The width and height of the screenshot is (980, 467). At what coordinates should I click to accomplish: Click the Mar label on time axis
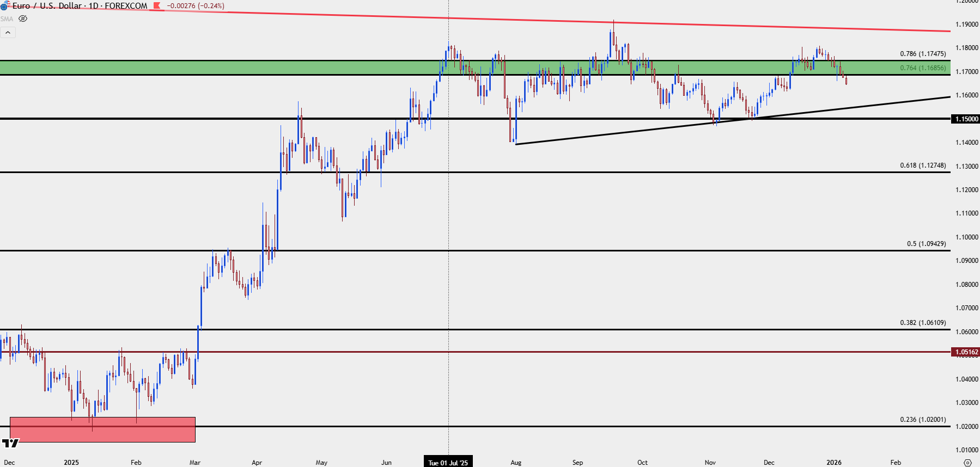pyautogui.click(x=194, y=463)
